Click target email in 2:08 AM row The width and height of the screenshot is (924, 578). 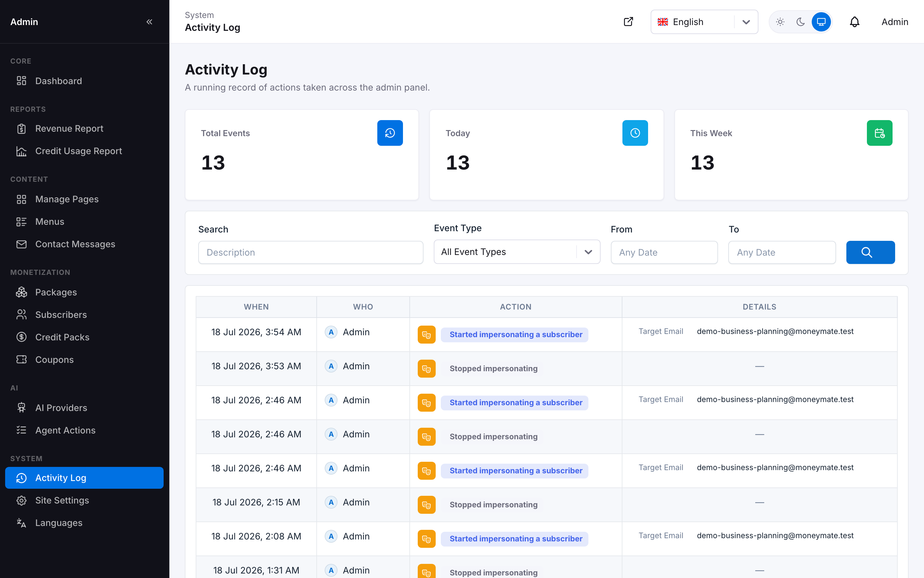[775, 536]
